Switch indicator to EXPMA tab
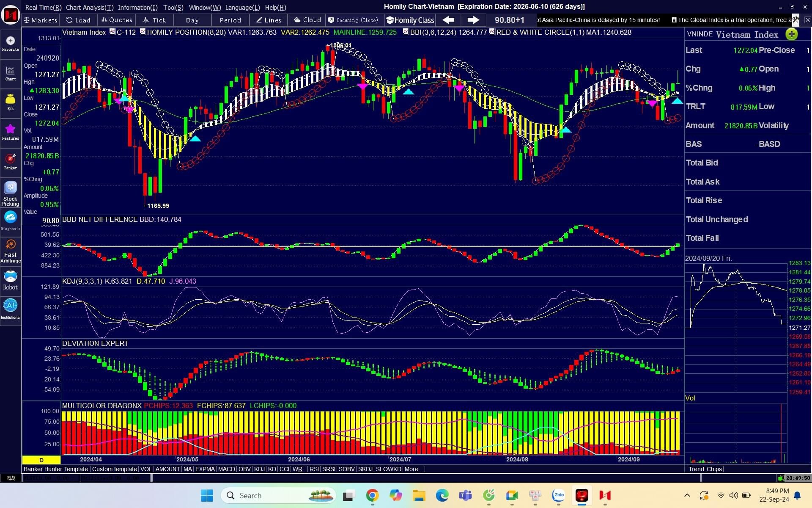This screenshot has height=508, width=812. tap(205, 469)
